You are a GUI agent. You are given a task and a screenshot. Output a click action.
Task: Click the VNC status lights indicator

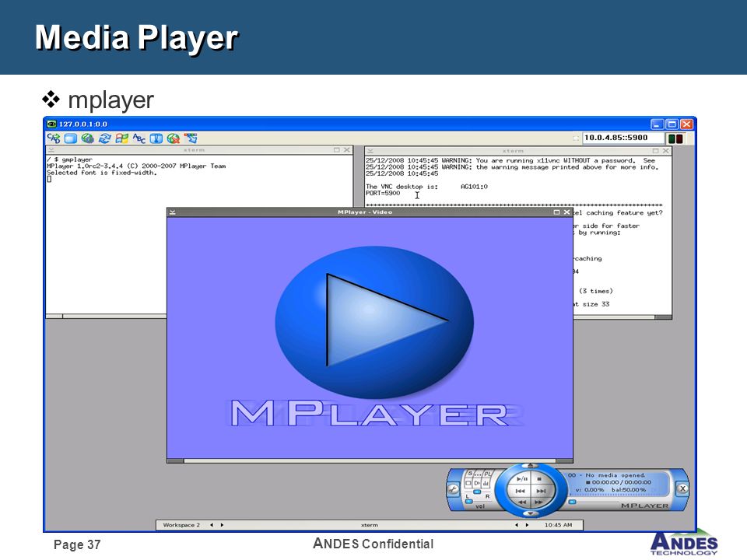675,138
